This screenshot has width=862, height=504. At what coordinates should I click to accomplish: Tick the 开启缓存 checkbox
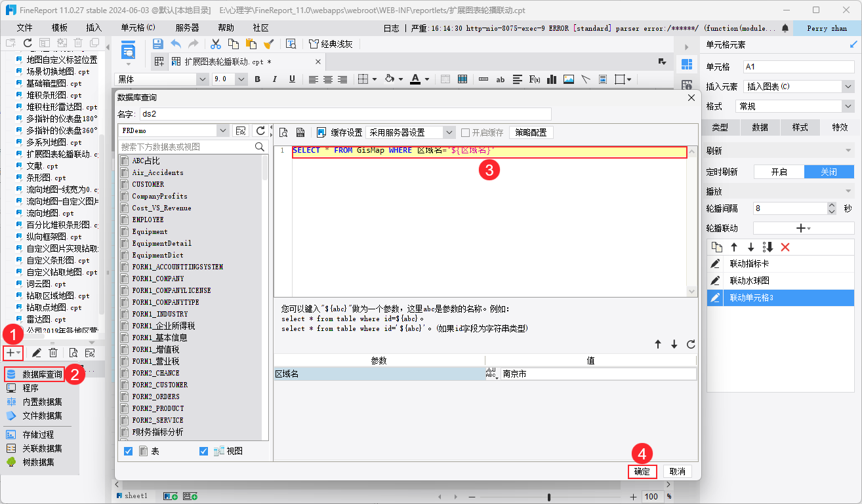coord(465,132)
